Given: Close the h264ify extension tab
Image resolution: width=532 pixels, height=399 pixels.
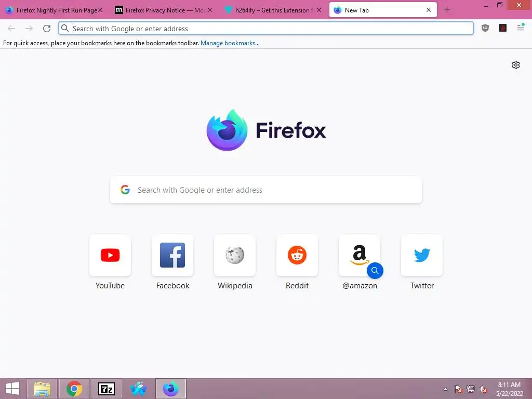Looking at the screenshot, I should coord(319,10).
